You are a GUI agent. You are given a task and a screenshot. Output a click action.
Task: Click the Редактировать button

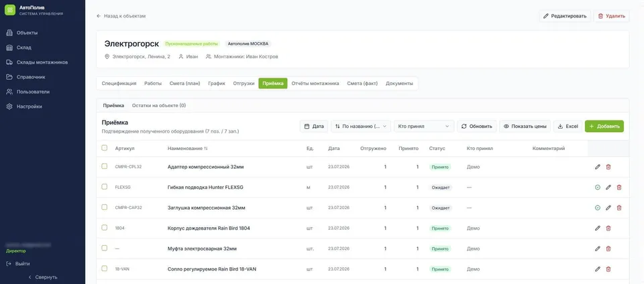pyautogui.click(x=565, y=16)
